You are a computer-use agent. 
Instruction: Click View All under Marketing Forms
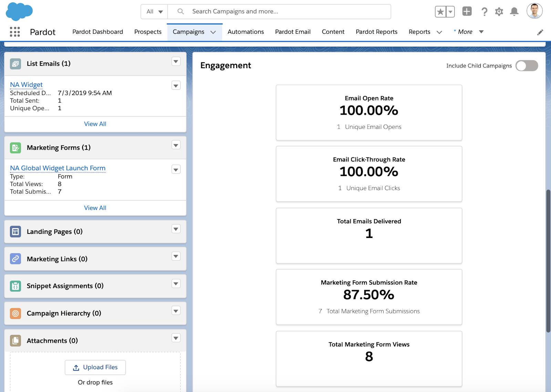95,208
